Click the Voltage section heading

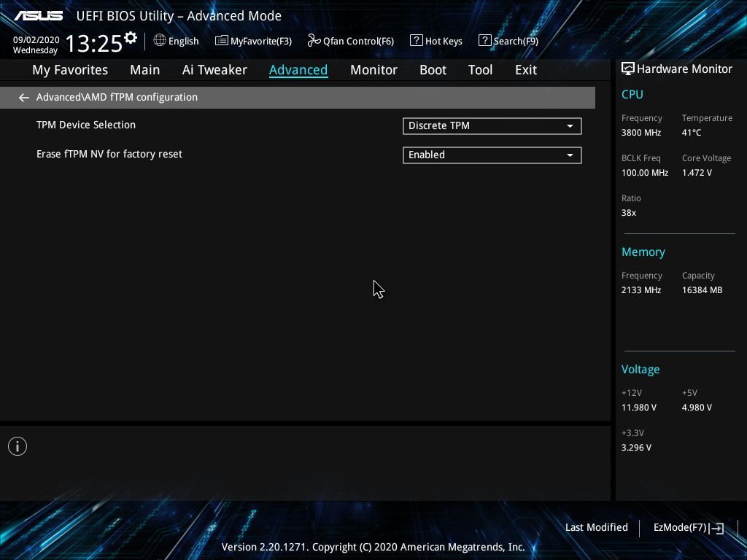click(640, 370)
